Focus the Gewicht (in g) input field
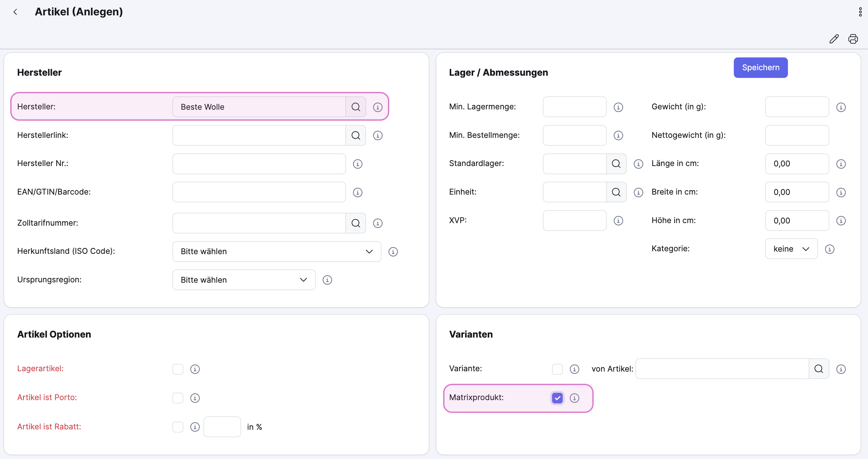 click(x=797, y=107)
